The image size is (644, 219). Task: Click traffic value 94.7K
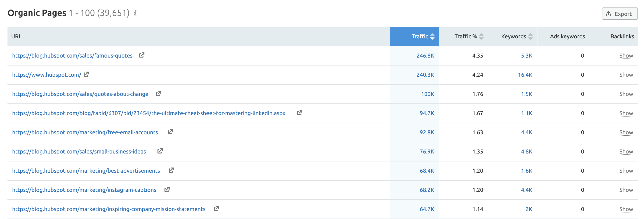pos(427,113)
